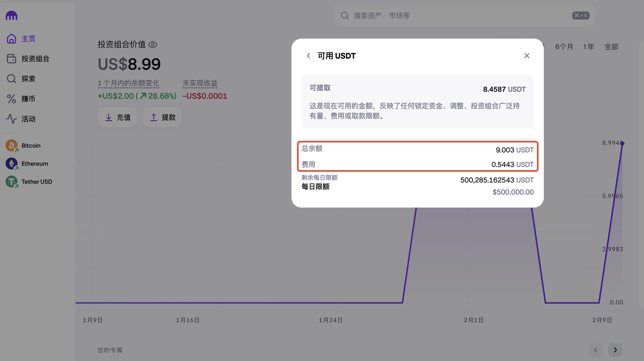This screenshot has height=361, width=644.
Task: Select Bitcoin in the sidebar favorites
Action: coord(31,146)
